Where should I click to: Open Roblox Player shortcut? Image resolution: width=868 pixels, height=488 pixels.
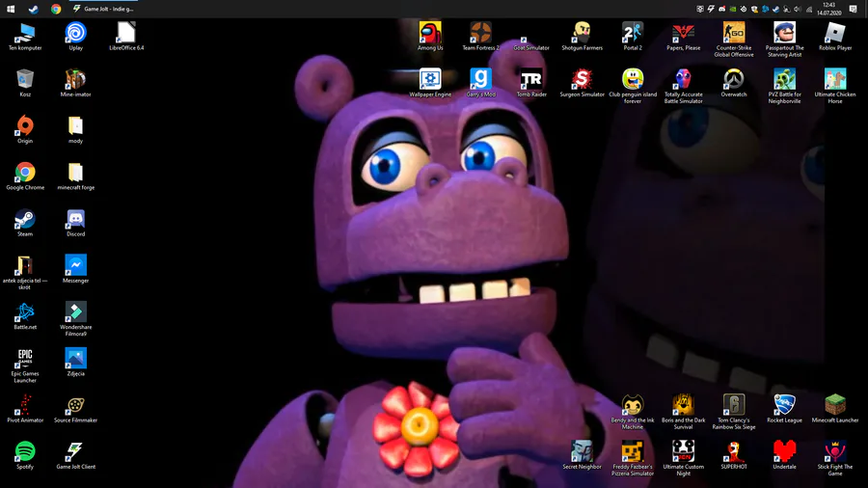coord(835,37)
